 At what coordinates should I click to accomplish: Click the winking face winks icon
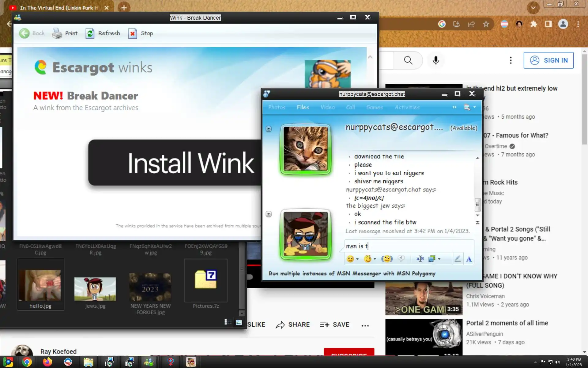tap(367, 259)
